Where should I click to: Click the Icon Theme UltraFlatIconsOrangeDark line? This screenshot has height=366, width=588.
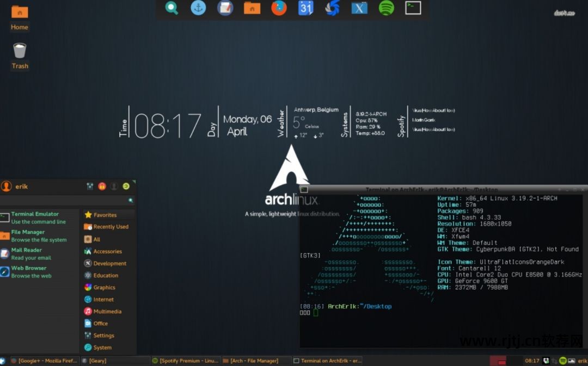501,262
